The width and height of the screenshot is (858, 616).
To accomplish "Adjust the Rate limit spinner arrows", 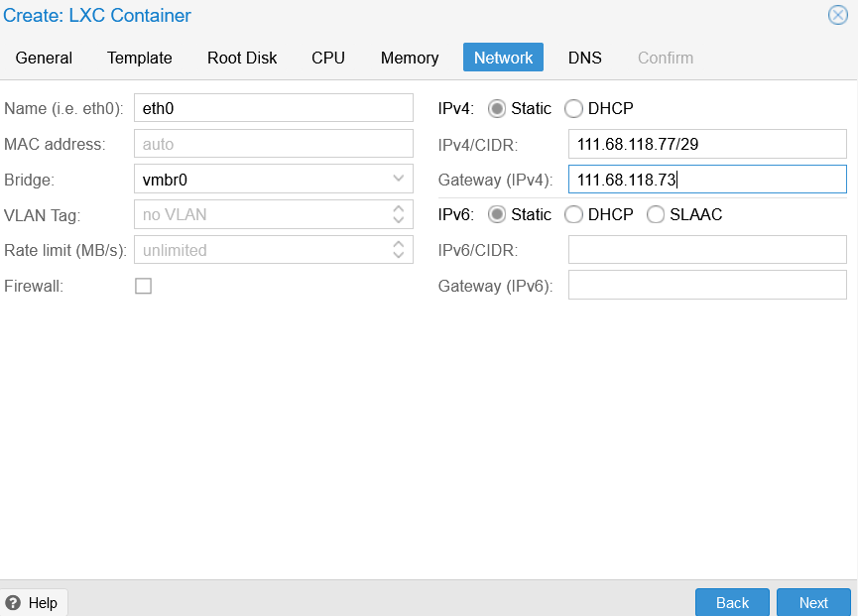I will (399, 250).
